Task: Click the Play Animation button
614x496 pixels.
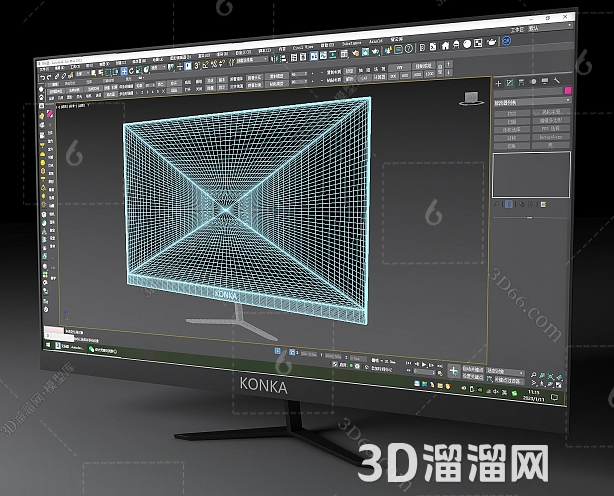Action: click(x=424, y=364)
